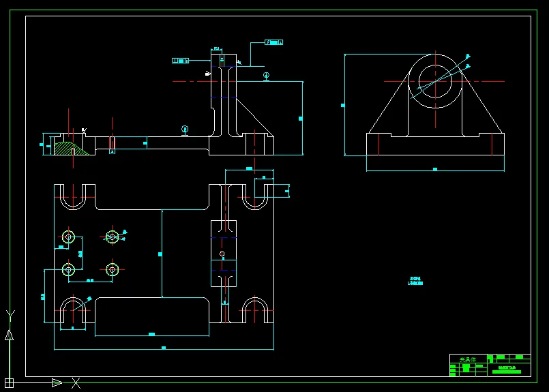The image size is (549, 392).
Task: Select the dimension text under the rectangular cutout
Action: pyautogui.click(x=151, y=334)
